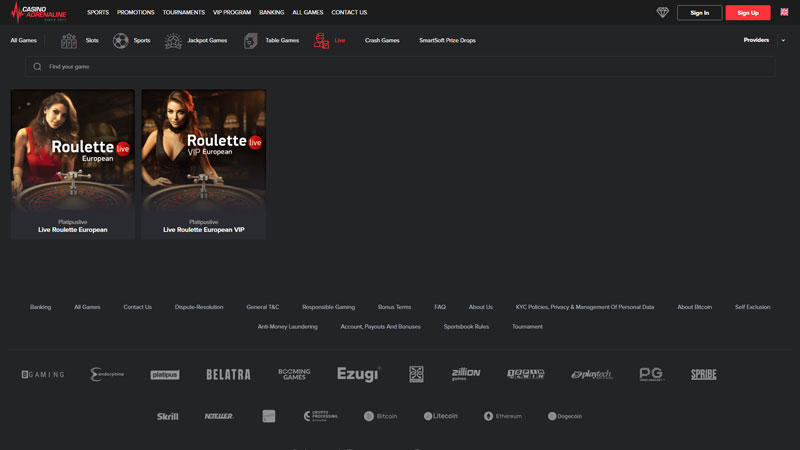Open the Bonus Terms footer link
800x450 pixels.
coord(394,307)
